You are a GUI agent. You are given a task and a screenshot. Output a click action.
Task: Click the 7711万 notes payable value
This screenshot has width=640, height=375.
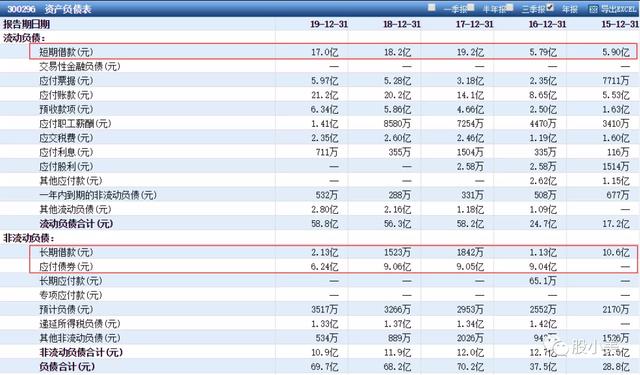[x=616, y=81]
